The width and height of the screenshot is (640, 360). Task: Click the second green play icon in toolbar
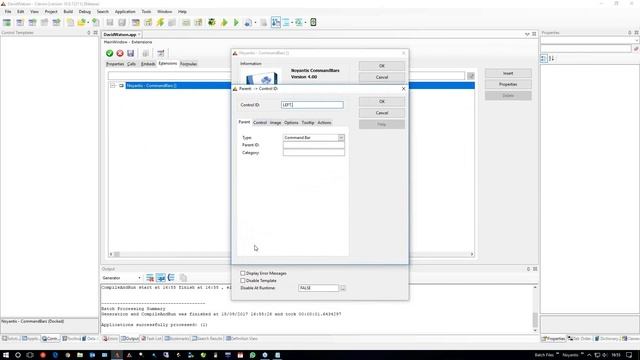236,22
